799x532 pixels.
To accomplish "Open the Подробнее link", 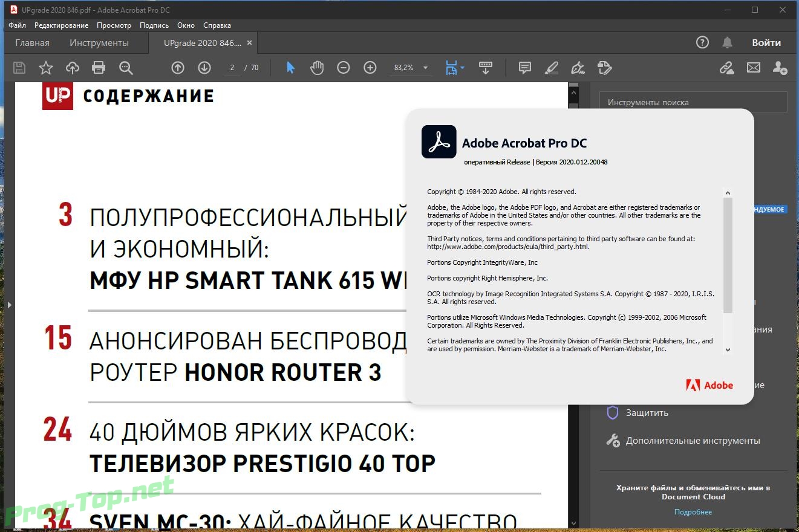I will [x=693, y=512].
